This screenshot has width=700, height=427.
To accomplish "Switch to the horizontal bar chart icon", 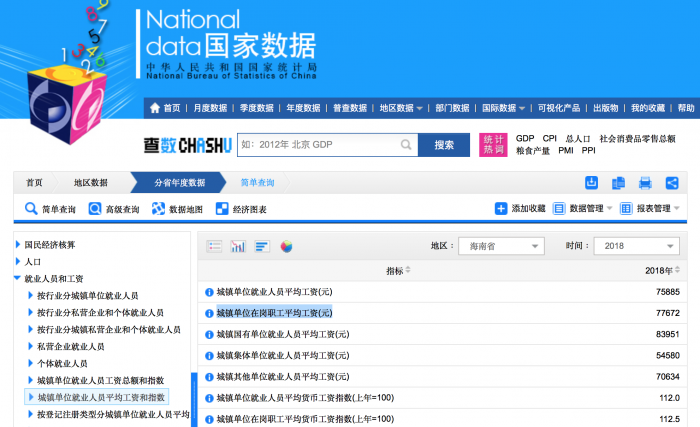I will coord(262,246).
